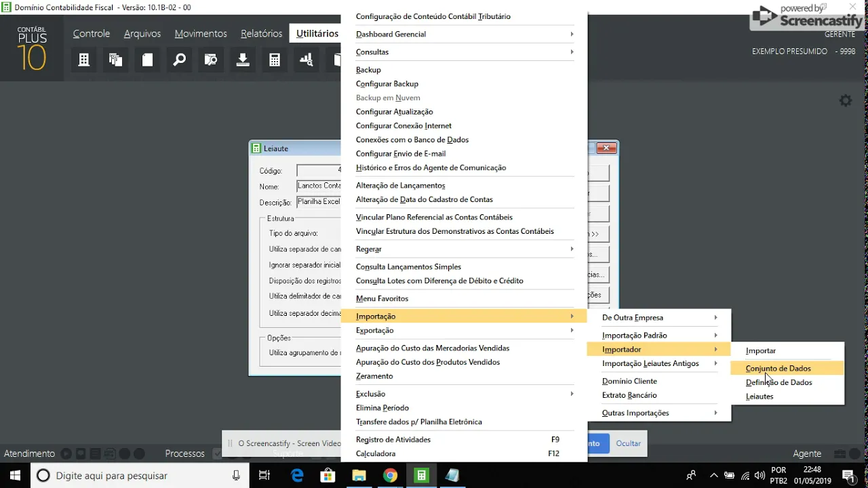Open File Explorer from the taskbar
Screen dimensions: 868x488
(359, 475)
